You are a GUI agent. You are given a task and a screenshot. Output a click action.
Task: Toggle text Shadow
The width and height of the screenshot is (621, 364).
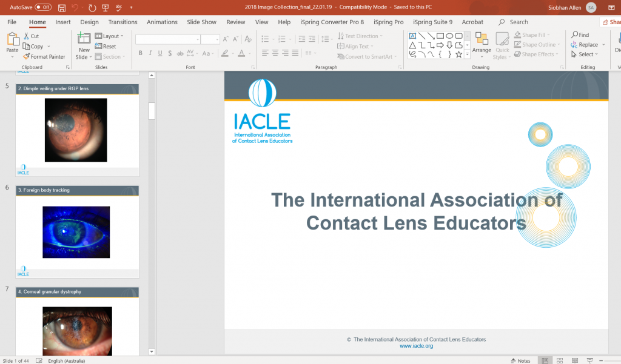coord(170,53)
